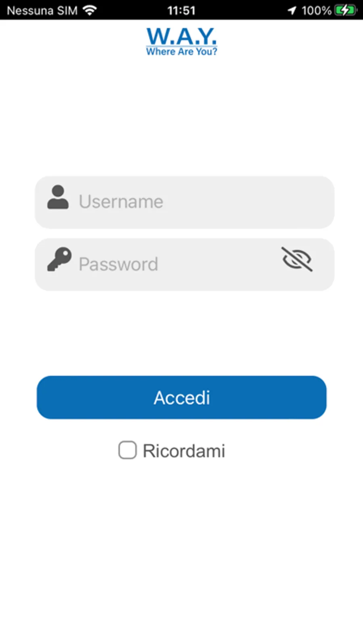This screenshot has height=644, width=363.
Task: Tap the Wi-Fi signal icon
Action: pyautogui.click(x=90, y=10)
